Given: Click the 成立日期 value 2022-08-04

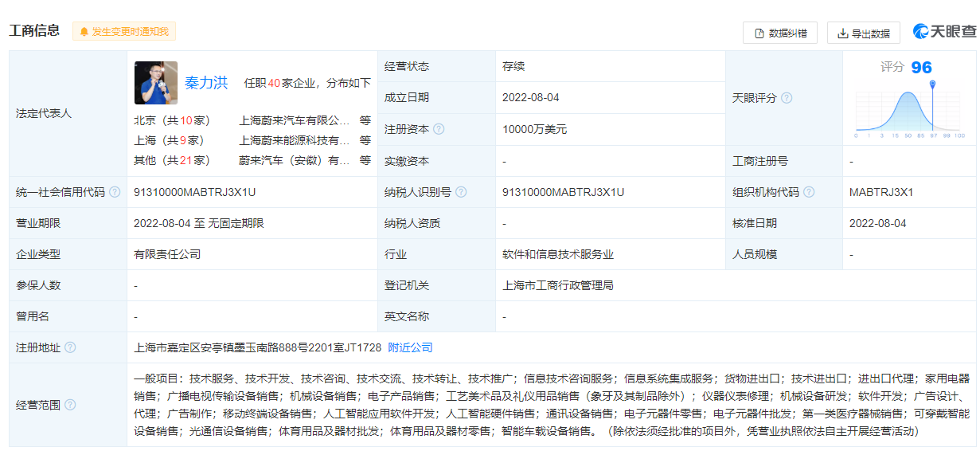Looking at the screenshot, I should (x=531, y=97).
